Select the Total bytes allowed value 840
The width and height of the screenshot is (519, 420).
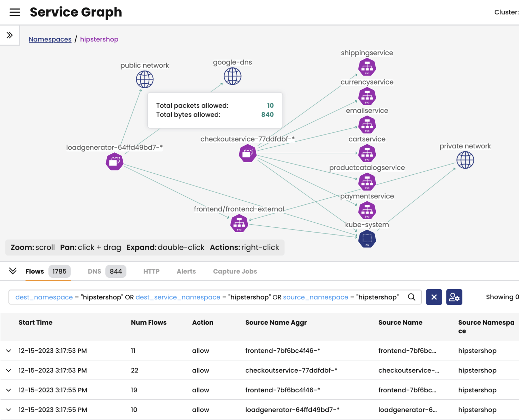[267, 115]
